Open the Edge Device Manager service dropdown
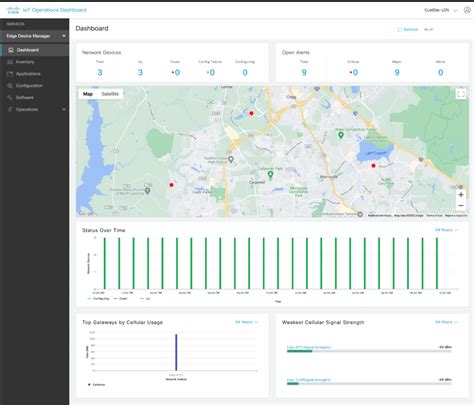This screenshot has width=474, height=405. click(x=35, y=36)
